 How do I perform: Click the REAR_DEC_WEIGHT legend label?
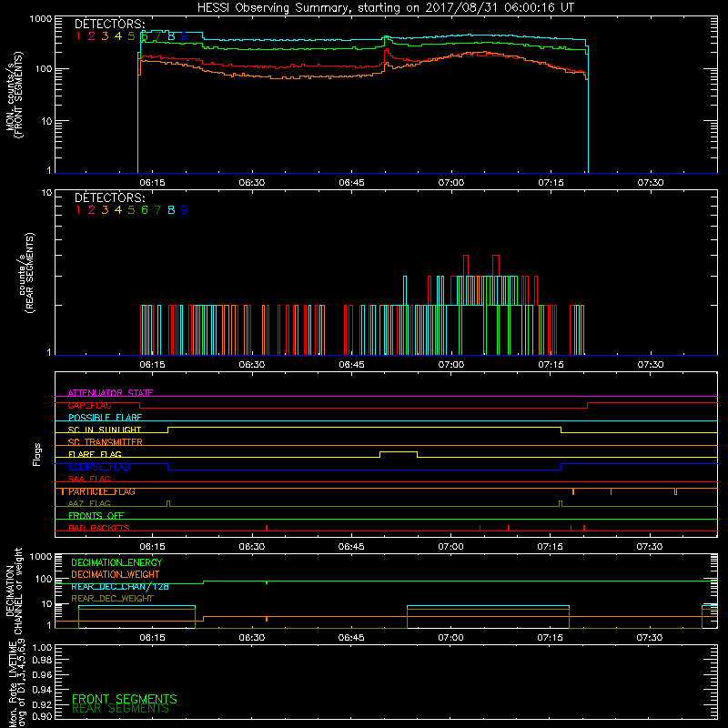[x=112, y=599]
